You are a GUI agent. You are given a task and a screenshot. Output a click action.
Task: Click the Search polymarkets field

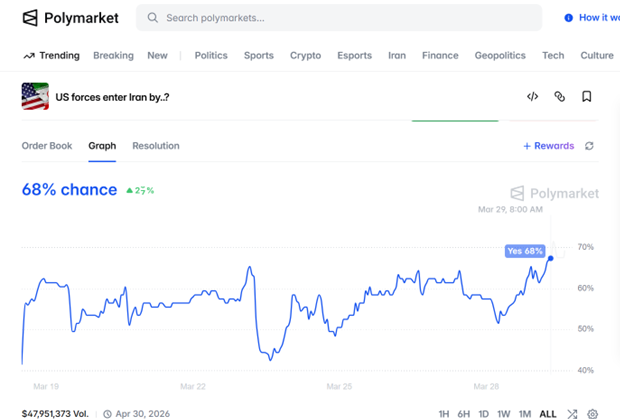tap(340, 18)
